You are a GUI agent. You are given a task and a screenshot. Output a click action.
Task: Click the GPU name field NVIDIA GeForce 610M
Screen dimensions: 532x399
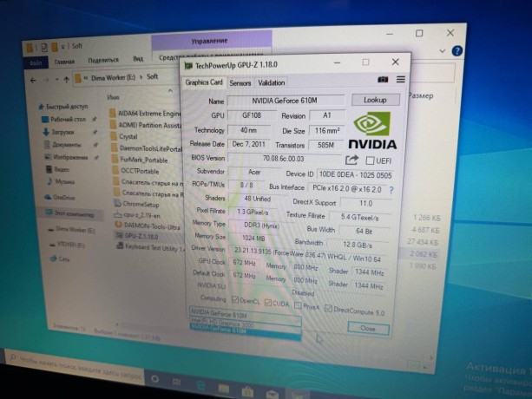pyautogui.click(x=286, y=101)
